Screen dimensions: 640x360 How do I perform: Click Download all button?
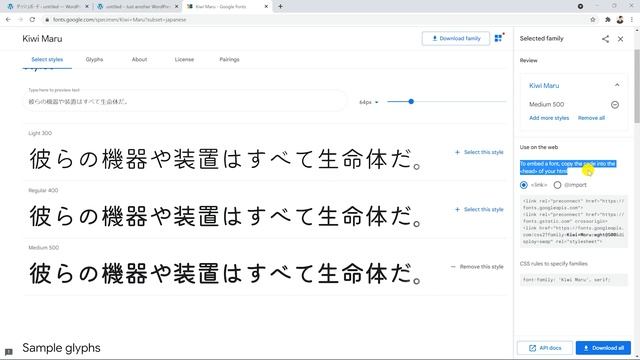(603, 348)
